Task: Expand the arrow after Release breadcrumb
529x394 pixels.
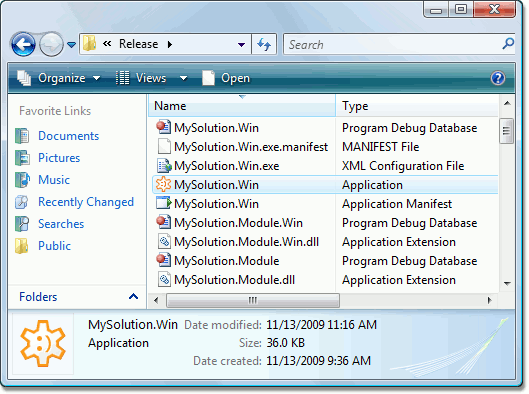Action: tap(170, 44)
